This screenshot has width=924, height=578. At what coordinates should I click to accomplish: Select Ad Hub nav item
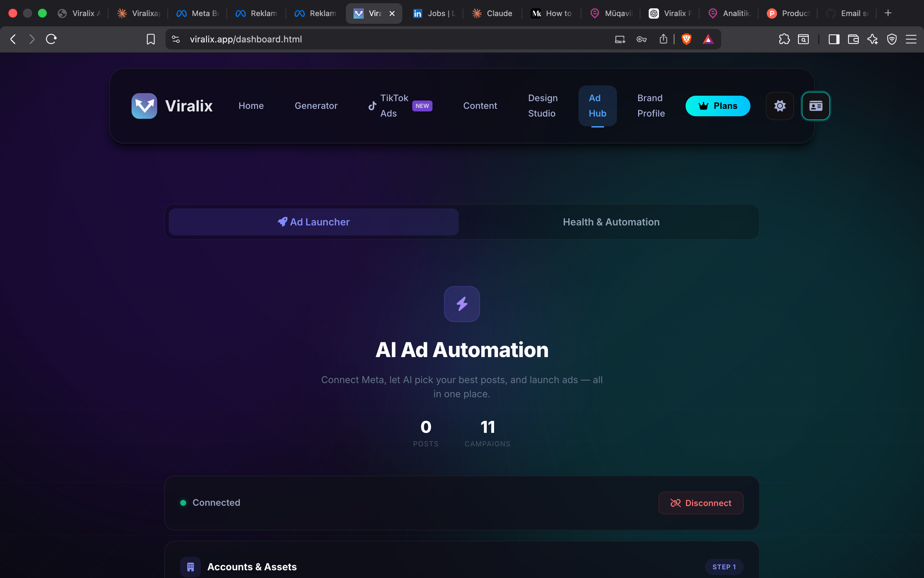point(597,106)
